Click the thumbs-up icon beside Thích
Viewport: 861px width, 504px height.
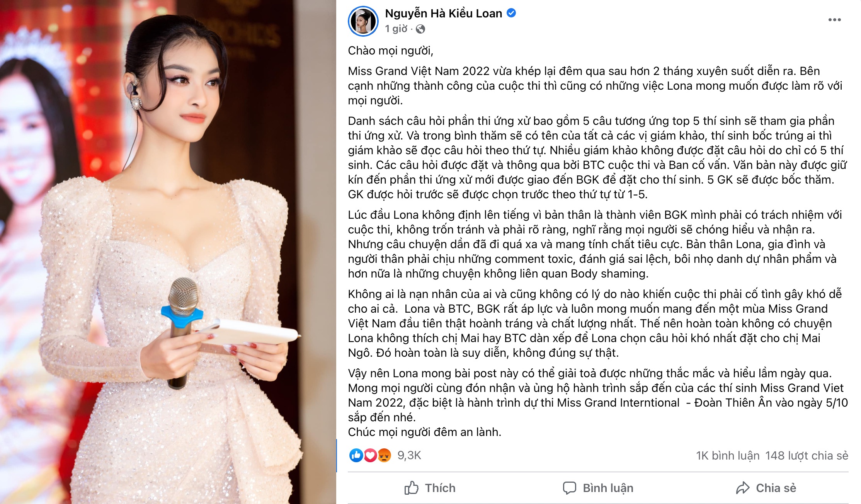[x=411, y=488]
